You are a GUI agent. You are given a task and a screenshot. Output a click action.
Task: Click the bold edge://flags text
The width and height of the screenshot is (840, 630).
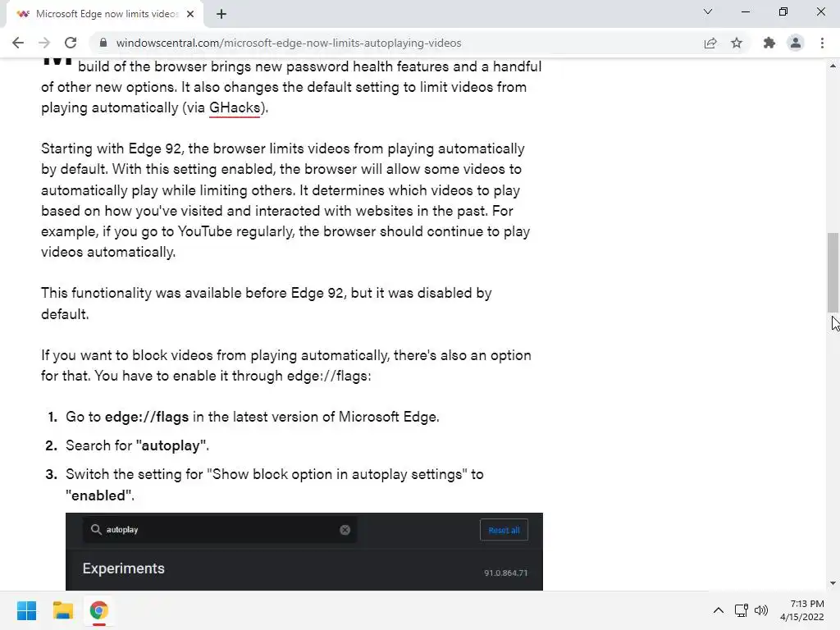coord(147,417)
